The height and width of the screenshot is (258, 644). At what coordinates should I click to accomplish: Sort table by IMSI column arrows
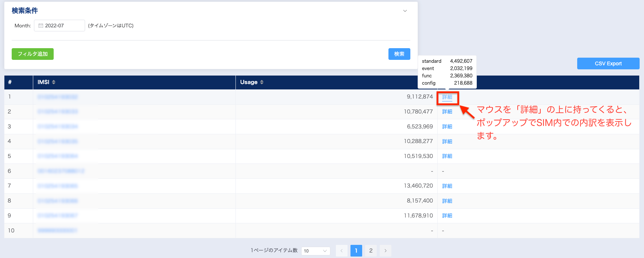click(54, 82)
